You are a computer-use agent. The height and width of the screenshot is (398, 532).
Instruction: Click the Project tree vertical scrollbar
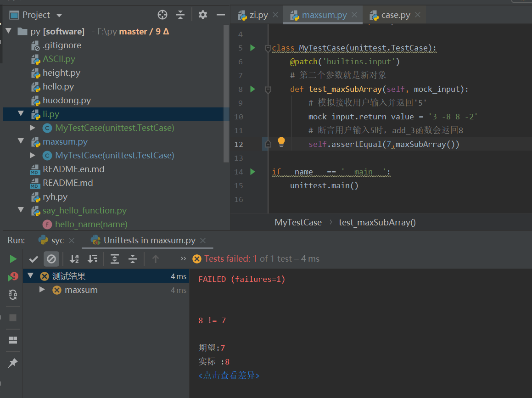(x=226, y=94)
